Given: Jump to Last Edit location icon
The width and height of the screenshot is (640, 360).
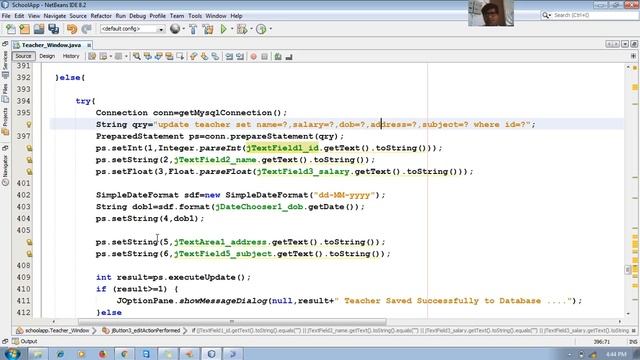Looking at the screenshot, I should 92,56.
